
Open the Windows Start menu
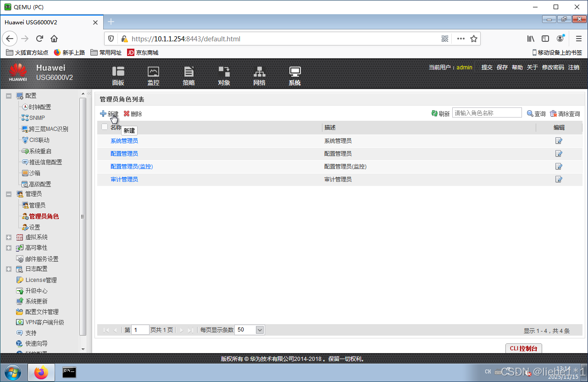tap(13, 372)
